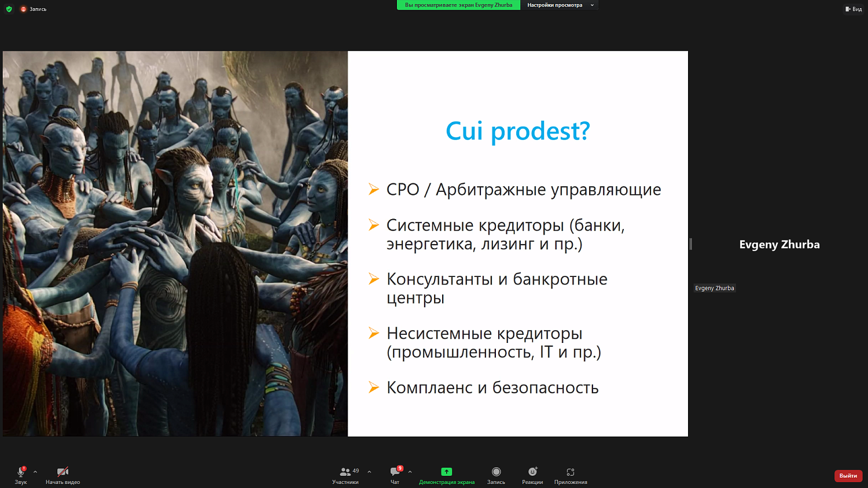Image resolution: width=868 pixels, height=488 pixels.
Task: Click the green Демонстрация экрана sharing icon
Action: pyautogui.click(x=446, y=472)
